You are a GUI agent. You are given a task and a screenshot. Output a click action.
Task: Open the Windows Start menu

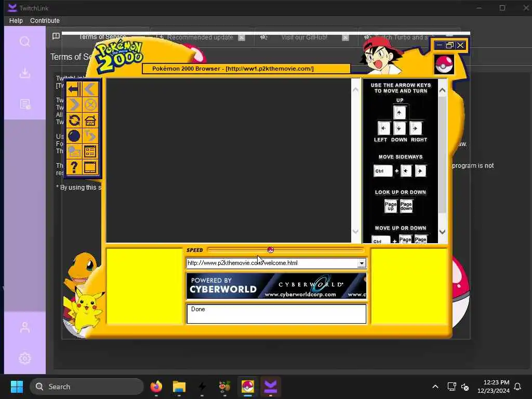coord(17,387)
